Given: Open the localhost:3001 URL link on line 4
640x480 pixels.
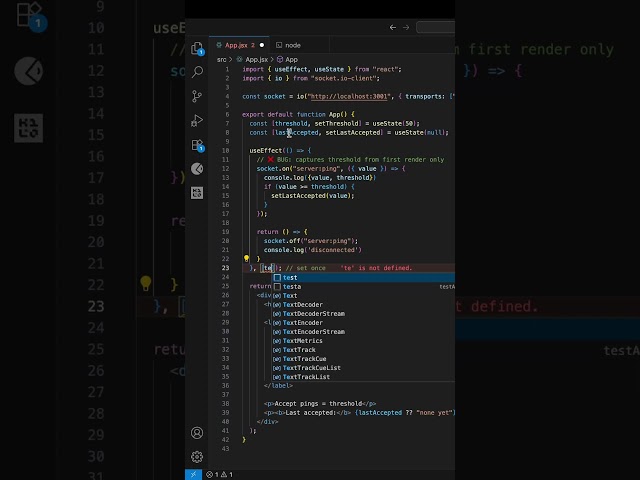Looking at the screenshot, I should point(349,97).
